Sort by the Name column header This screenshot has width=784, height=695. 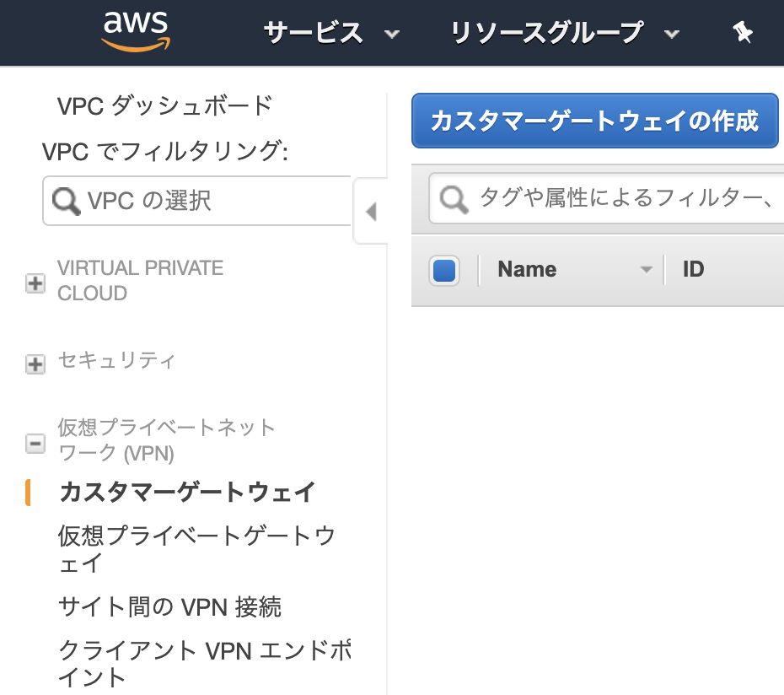tap(527, 269)
